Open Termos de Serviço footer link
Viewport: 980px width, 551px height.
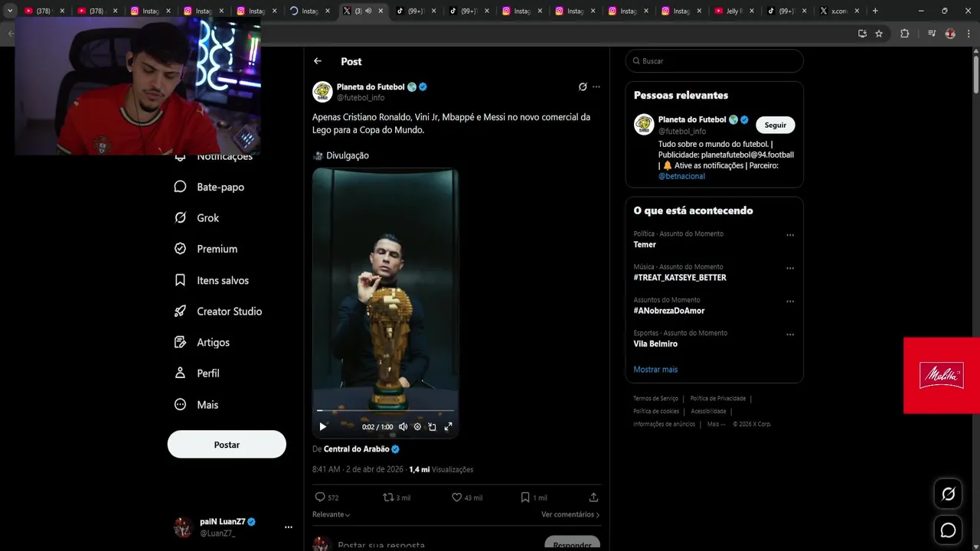tap(655, 399)
